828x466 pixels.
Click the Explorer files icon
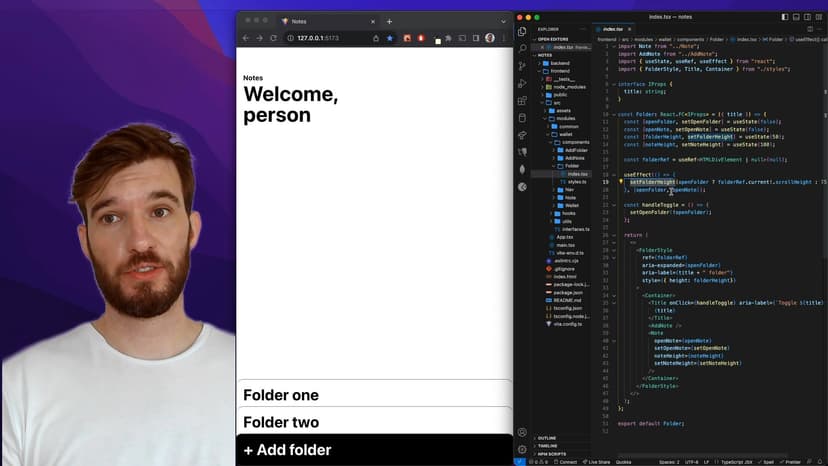pyautogui.click(x=522, y=31)
